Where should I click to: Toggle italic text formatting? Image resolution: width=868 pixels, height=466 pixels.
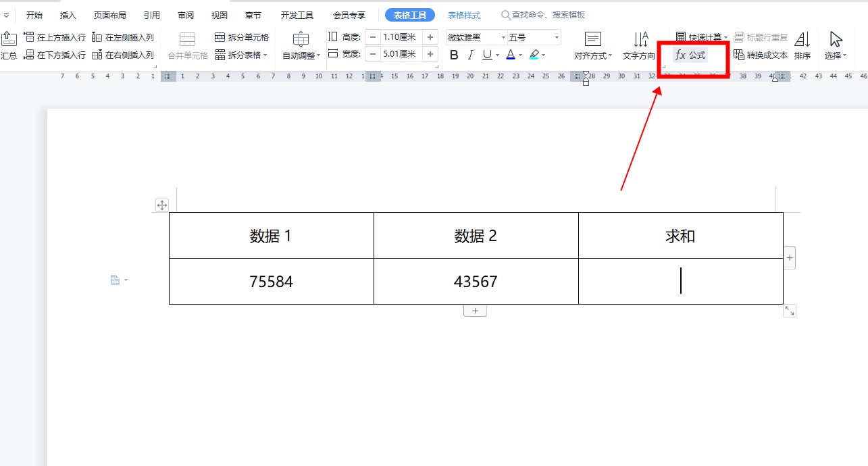[x=470, y=55]
